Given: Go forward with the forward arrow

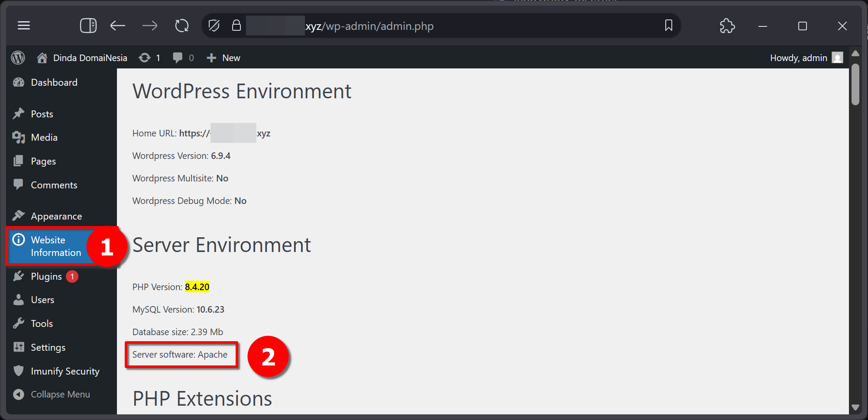Looking at the screenshot, I should (x=150, y=26).
